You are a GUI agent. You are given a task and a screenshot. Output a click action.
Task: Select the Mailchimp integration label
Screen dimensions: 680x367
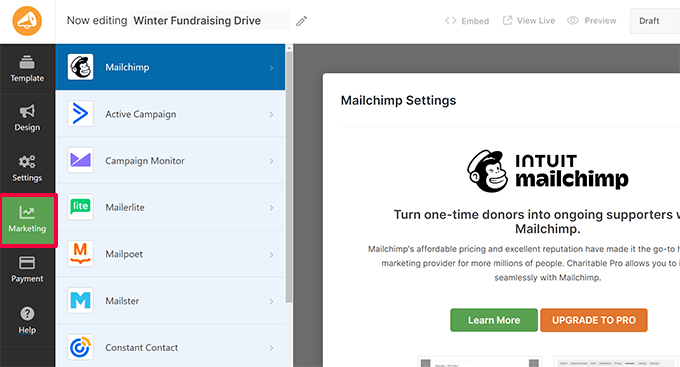point(127,67)
